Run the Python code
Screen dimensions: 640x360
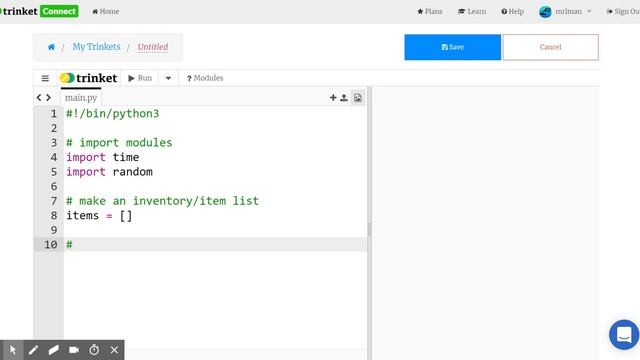tap(140, 78)
